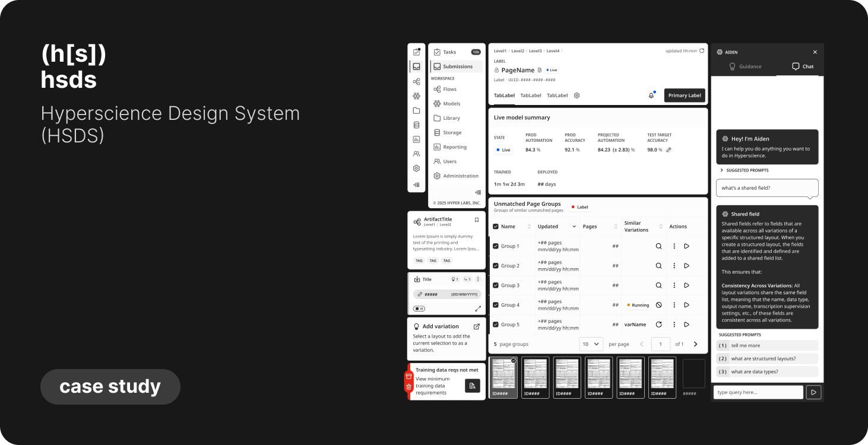Cancel the running job on Group 4
868x445 pixels.
coord(658,305)
